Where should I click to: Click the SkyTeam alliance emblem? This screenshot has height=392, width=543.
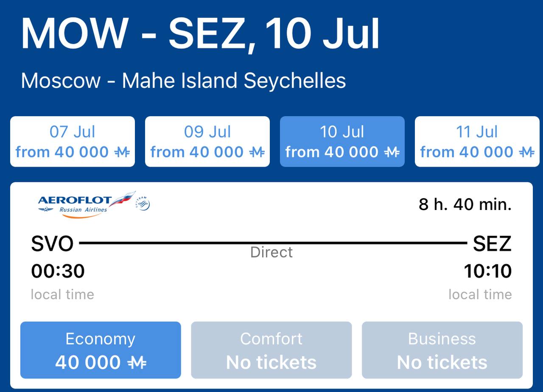click(143, 204)
